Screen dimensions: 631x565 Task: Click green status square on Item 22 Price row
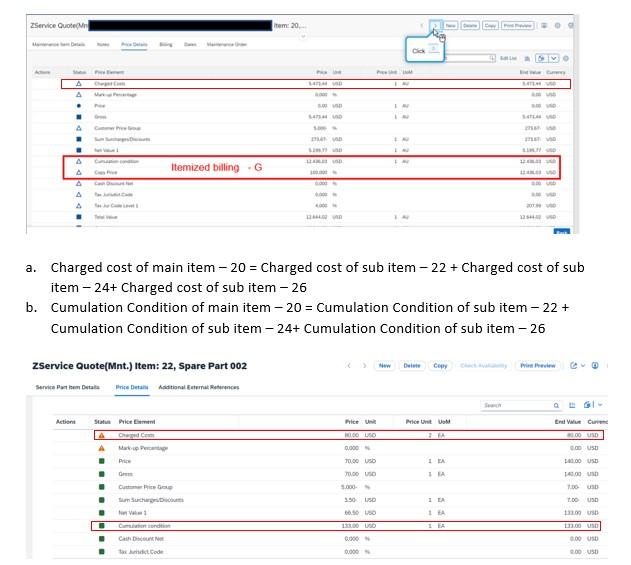tap(101, 461)
